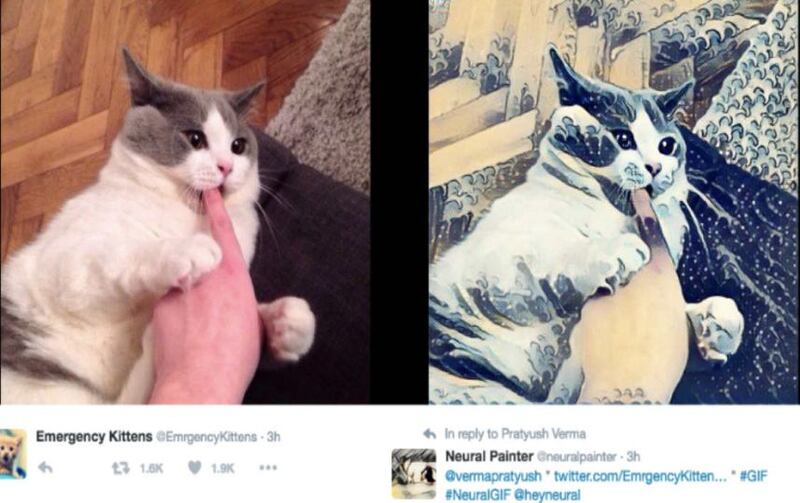Click the @heyneural mention
The image size is (800, 503).
coord(546,495)
